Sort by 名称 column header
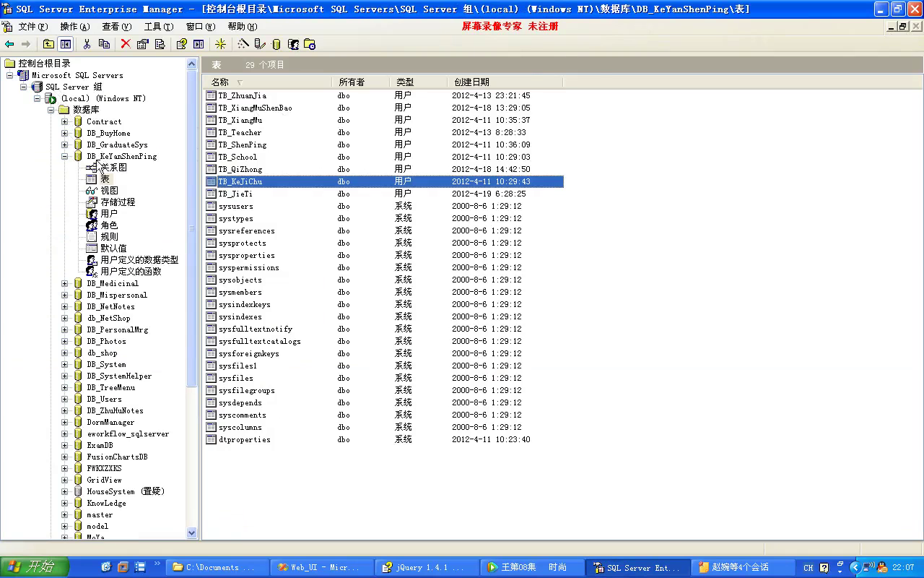This screenshot has height=578, width=924. (x=267, y=82)
